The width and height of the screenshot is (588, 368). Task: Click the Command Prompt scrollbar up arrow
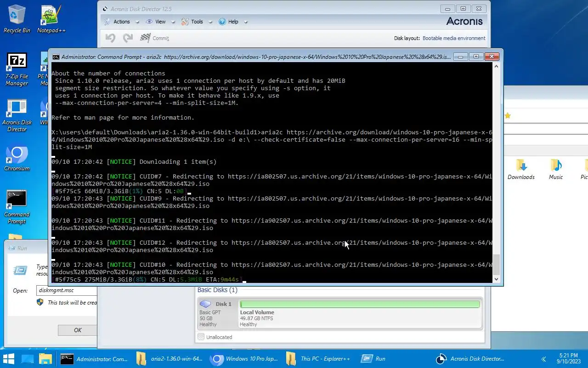pyautogui.click(x=496, y=66)
